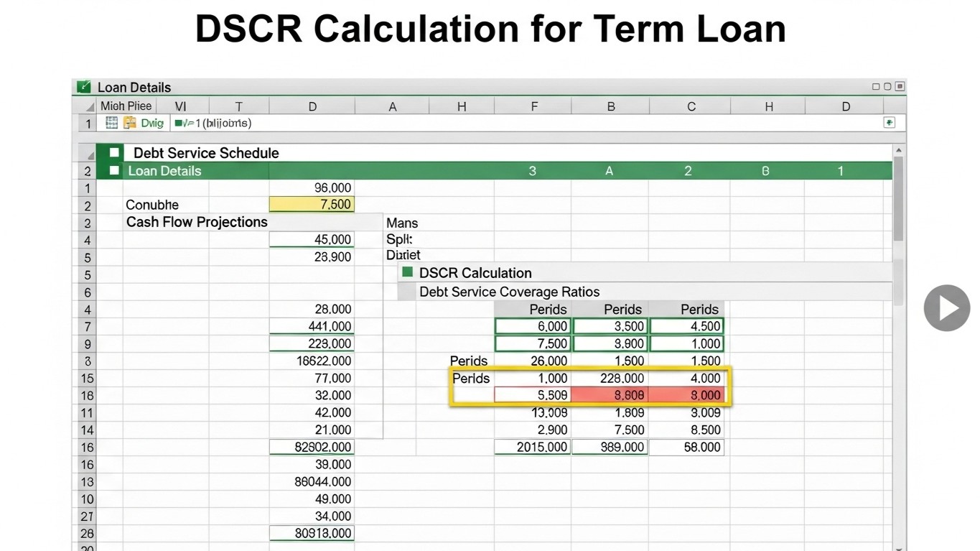Click the green marker on Debt Service Schedule header

tap(115, 153)
